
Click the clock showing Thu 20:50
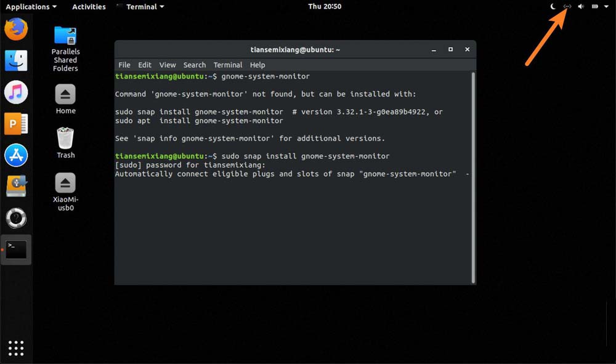tap(325, 7)
